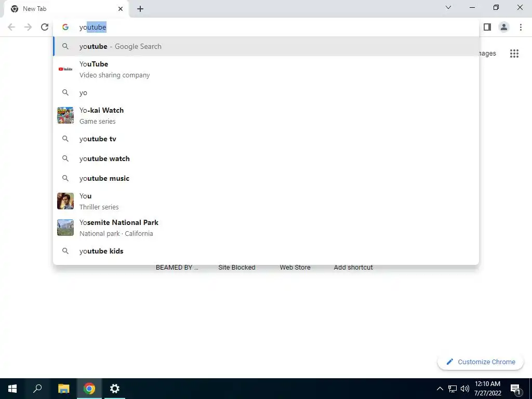Open the Site Blocked shortcut
Viewport: 532px width, 399px height.
pos(237,268)
